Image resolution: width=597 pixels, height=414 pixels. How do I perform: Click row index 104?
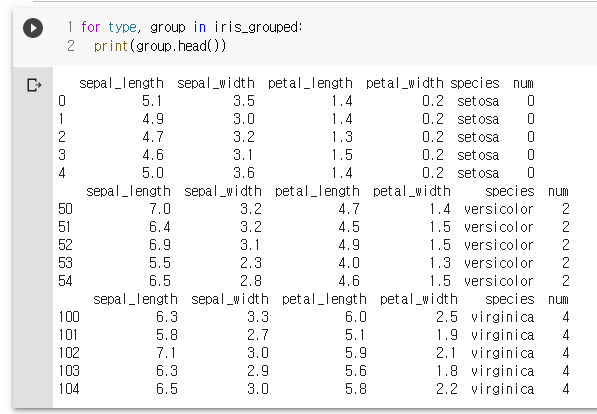pyautogui.click(x=69, y=389)
